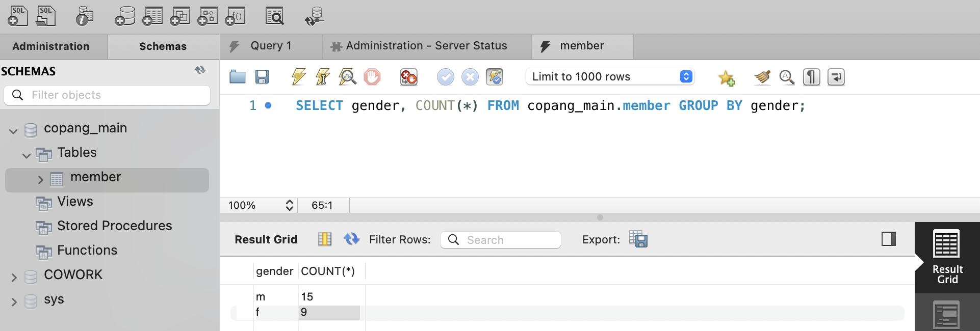Screen dimensions: 980x331
Task: Focus the Filter Rows search box
Action: (x=501, y=240)
